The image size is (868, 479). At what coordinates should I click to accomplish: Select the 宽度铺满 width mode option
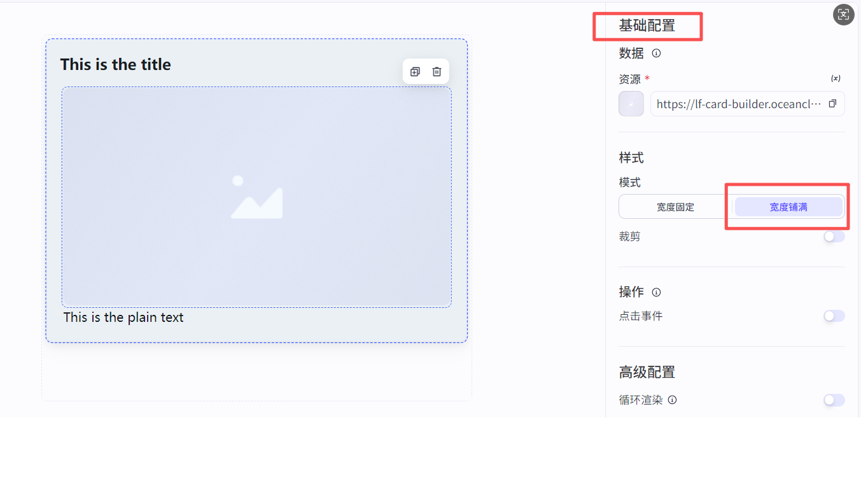(x=788, y=206)
